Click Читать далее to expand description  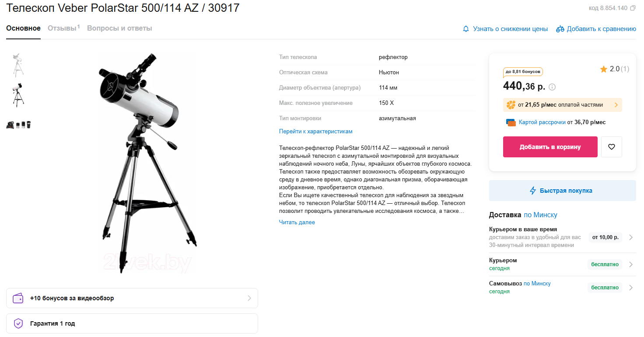click(297, 222)
